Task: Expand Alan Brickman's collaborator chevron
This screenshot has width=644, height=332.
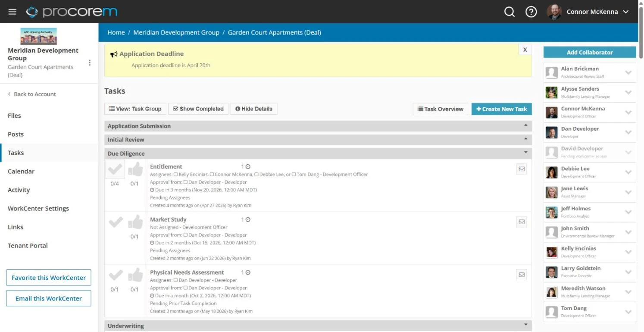Action: click(x=628, y=72)
